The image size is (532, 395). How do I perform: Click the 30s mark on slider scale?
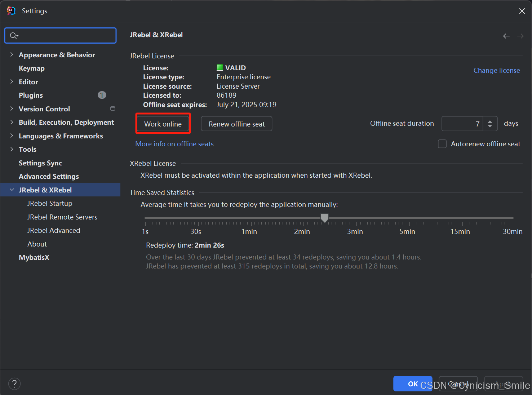click(x=196, y=231)
